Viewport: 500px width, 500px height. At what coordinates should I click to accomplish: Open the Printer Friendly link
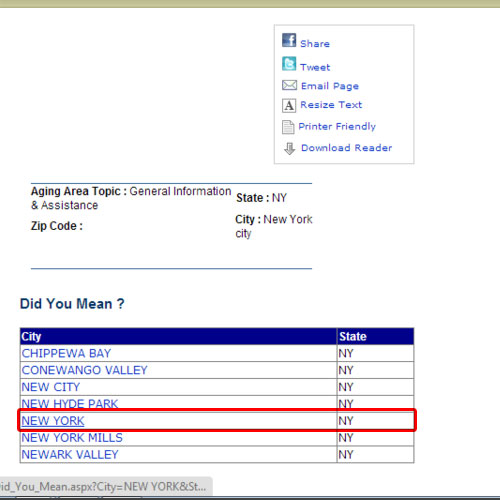coord(337,126)
